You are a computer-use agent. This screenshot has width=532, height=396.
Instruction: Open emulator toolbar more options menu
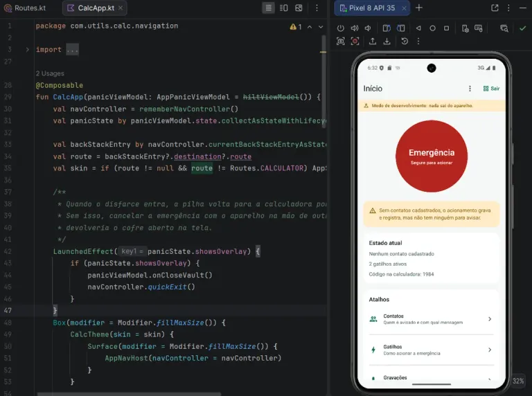click(418, 42)
